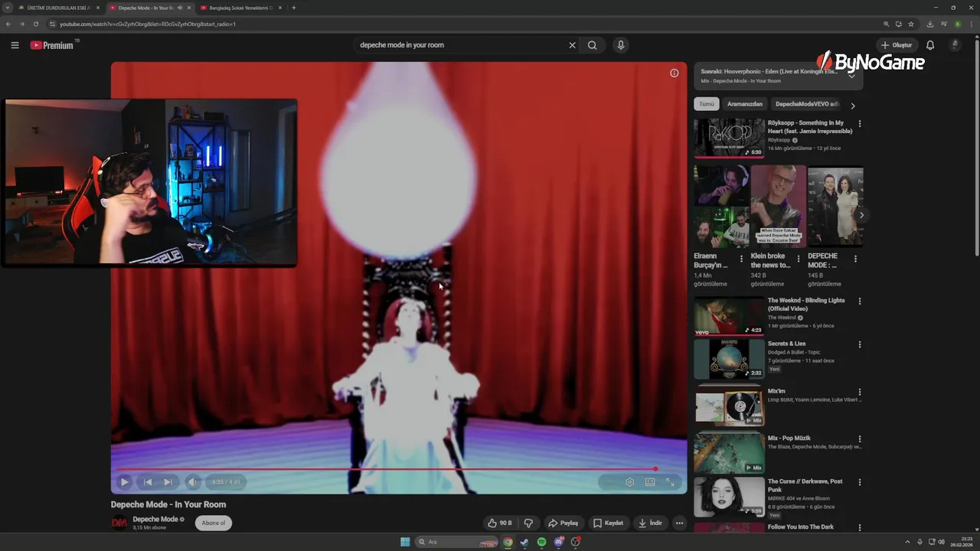Open the Elraenn Burçay'ın short
This screenshot has width=980, height=551.
click(721, 207)
